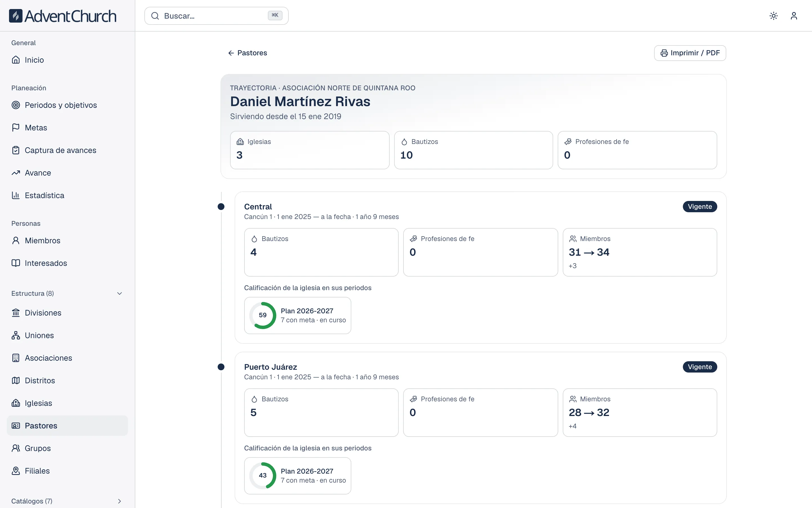The image size is (812, 508).
Task: Click the Grupos people icon
Action: click(16, 448)
